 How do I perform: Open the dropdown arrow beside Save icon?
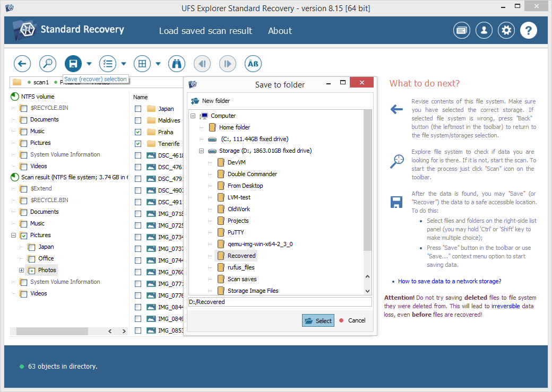tap(89, 64)
